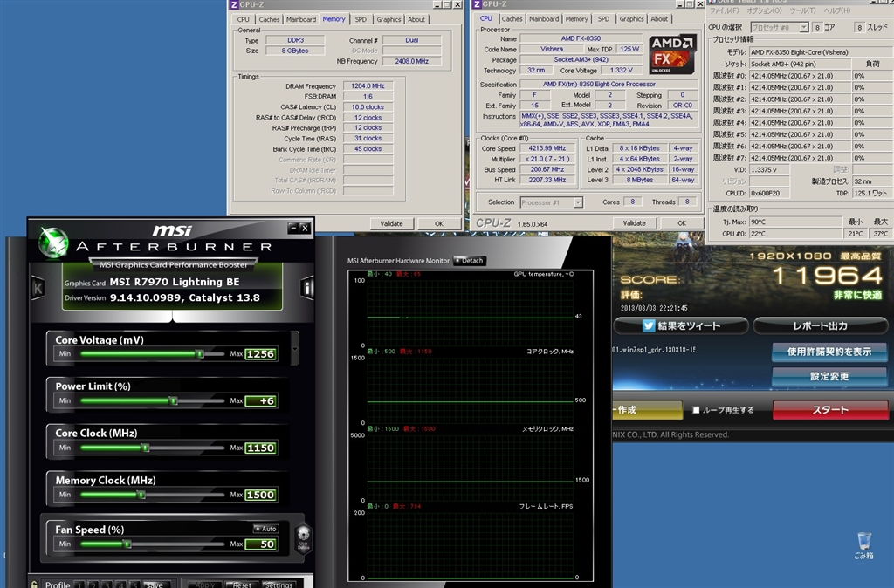894x588 pixels.
Task: Detach the Afterburner hardware monitor
Action: 469,260
